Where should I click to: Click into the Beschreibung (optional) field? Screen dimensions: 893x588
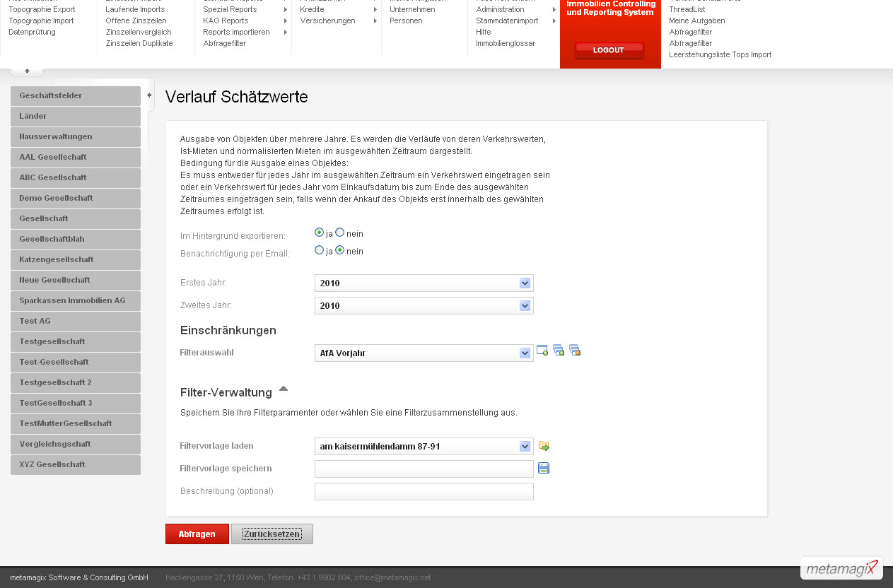424,491
